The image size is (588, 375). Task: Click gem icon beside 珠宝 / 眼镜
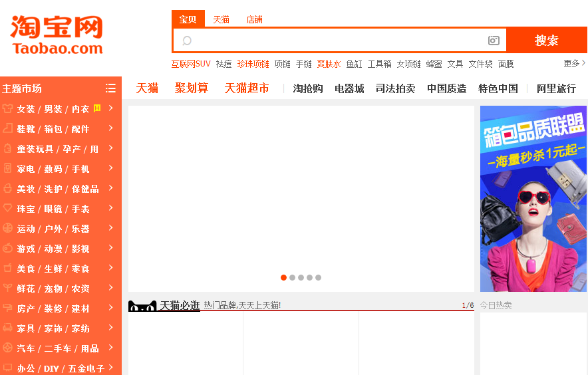click(7, 208)
